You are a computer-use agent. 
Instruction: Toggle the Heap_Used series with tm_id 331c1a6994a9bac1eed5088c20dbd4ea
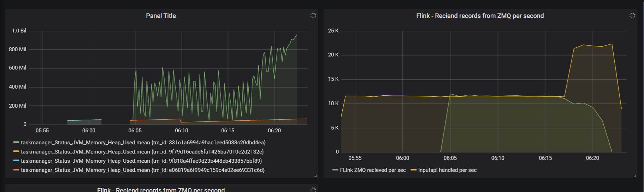pos(143,143)
